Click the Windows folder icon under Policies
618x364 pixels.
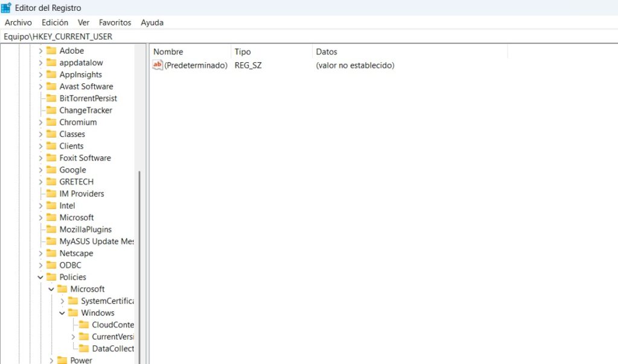tap(72, 313)
